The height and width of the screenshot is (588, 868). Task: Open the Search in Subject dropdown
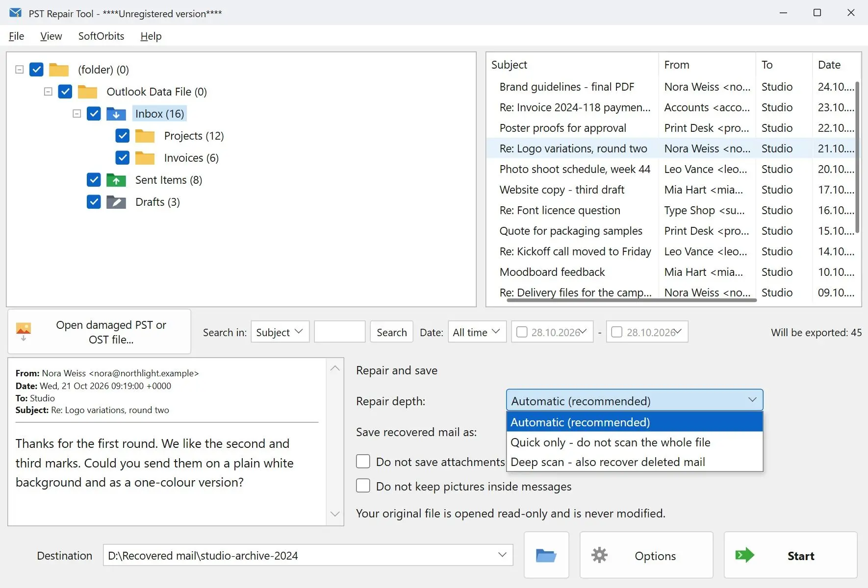pos(280,332)
